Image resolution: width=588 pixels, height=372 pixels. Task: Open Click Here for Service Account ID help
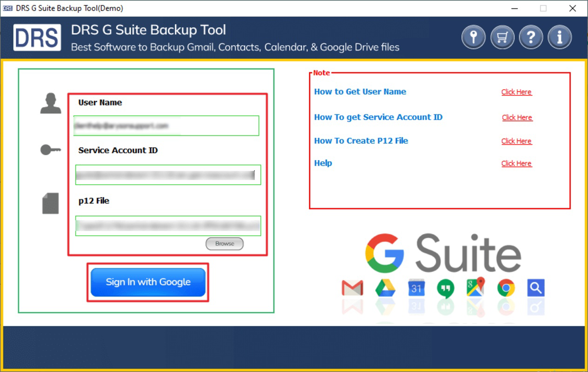pos(517,118)
